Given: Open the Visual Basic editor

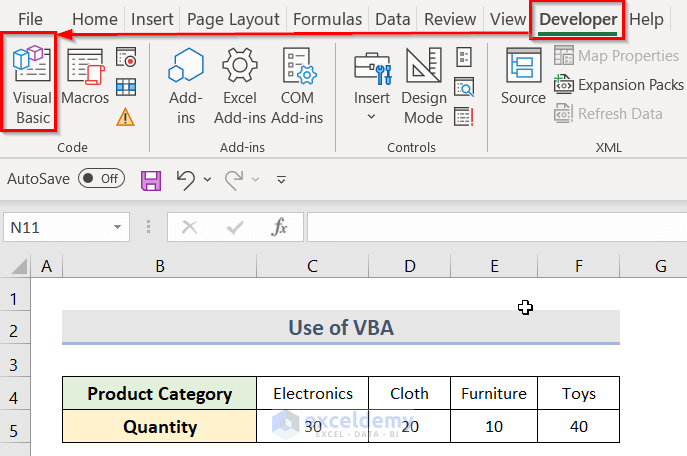Looking at the screenshot, I should (x=31, y=85).
